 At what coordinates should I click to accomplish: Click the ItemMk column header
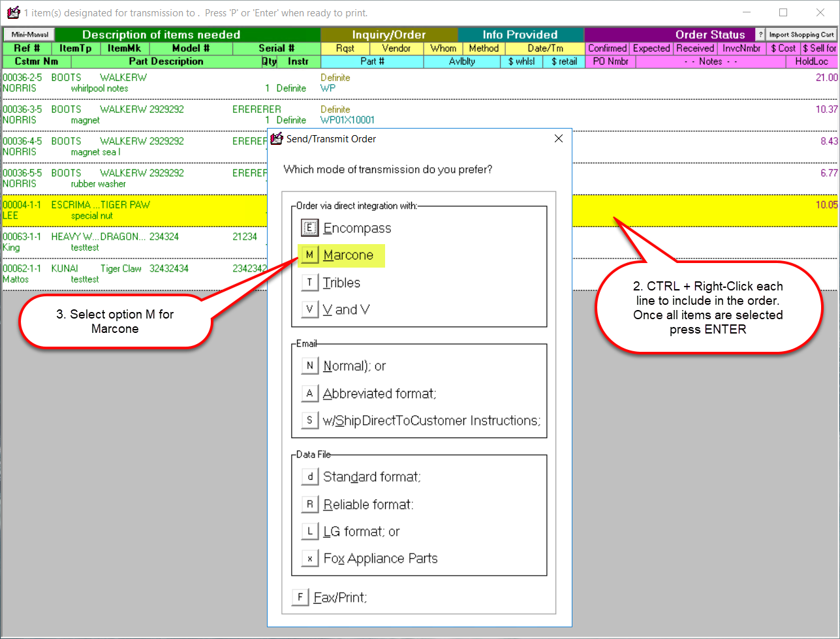[x=125, y=48]
